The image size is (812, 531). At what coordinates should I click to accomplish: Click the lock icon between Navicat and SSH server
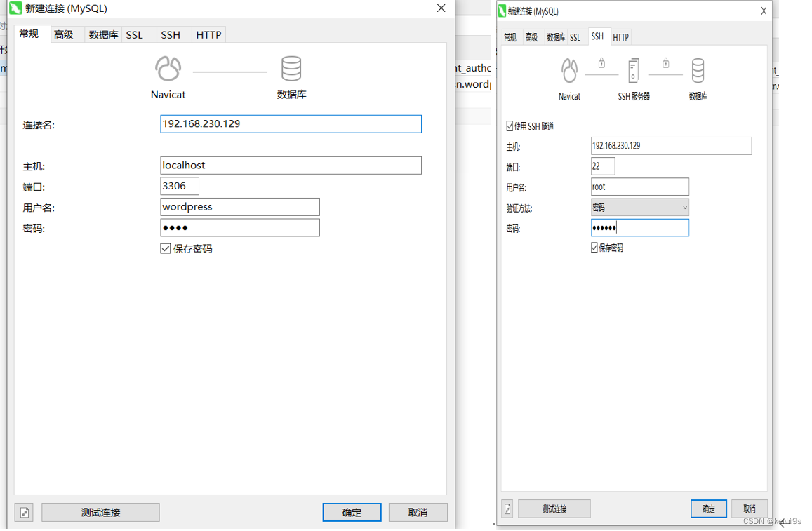[x=601, y=63]
